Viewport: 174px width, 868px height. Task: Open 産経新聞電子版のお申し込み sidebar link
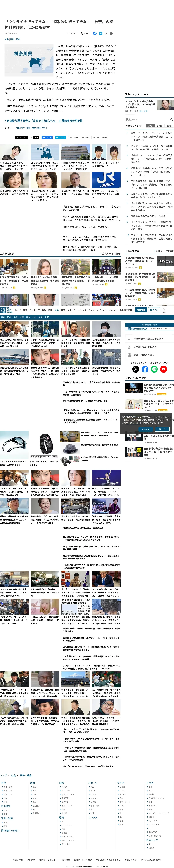[150, 339]
